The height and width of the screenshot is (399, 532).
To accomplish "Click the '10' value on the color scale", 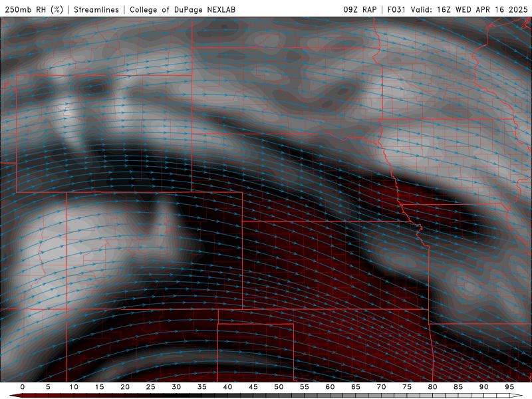I will tap(74, 387).
